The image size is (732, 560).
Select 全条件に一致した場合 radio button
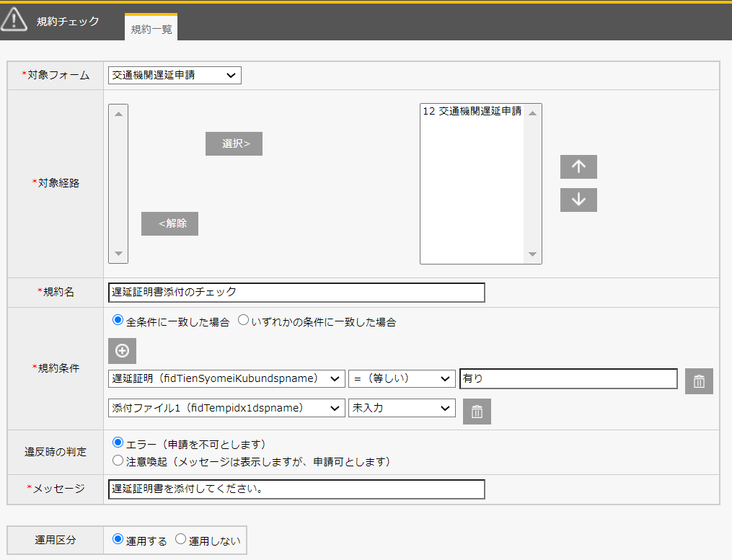pos(118,320)
